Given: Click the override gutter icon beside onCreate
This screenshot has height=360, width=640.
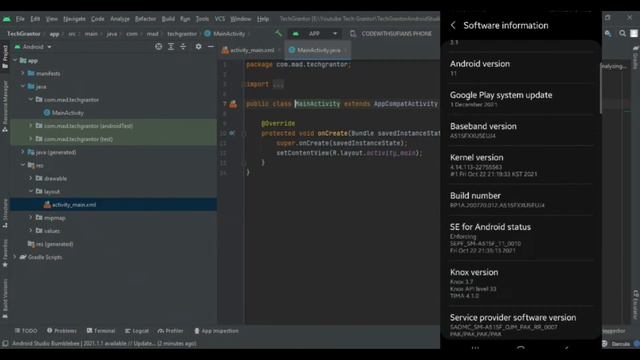Looking at the screenshot, I should 232,133.
